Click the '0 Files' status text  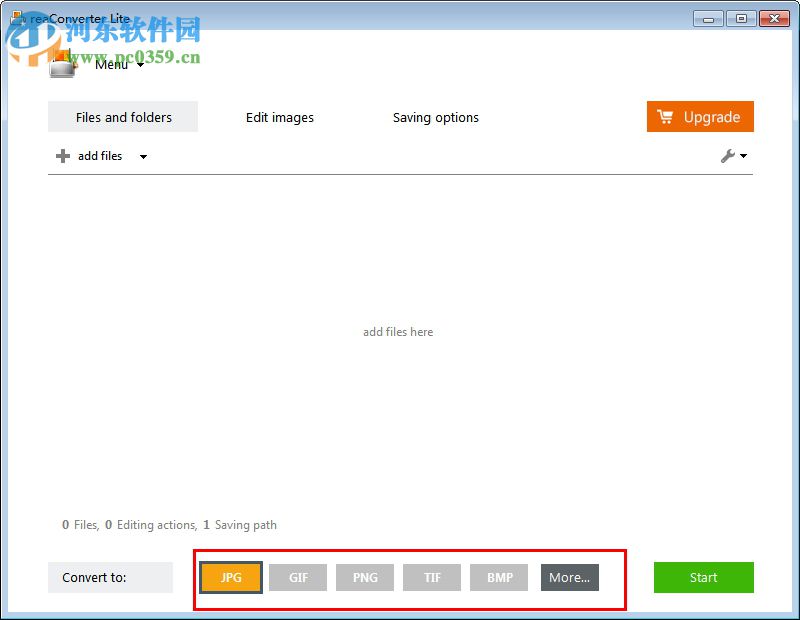(x=80, y=525)
